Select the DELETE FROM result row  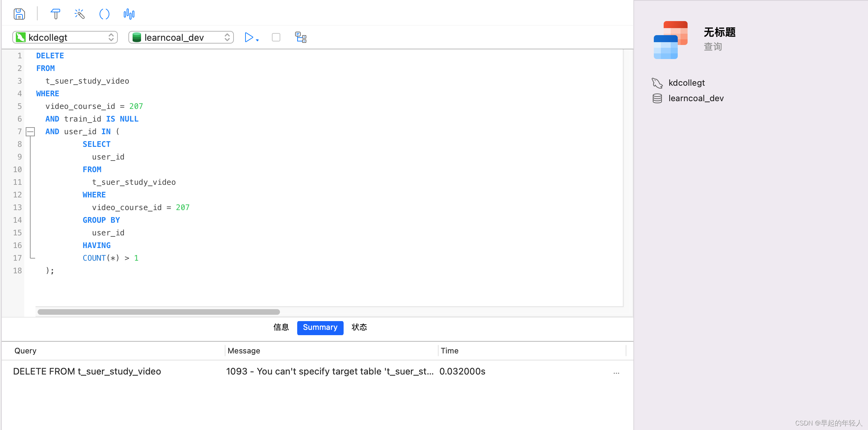87,371
